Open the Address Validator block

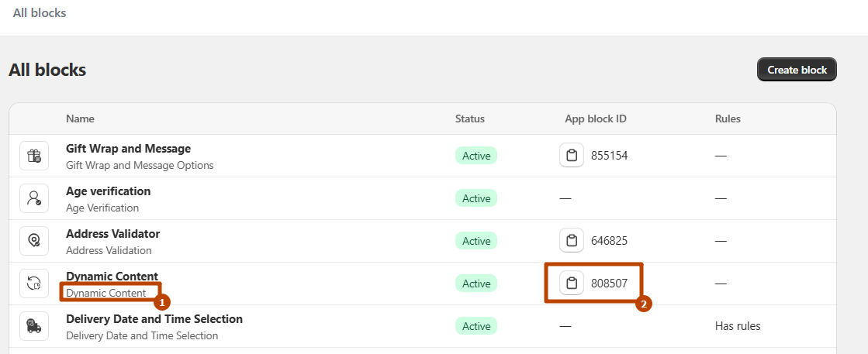coord(112,234)
